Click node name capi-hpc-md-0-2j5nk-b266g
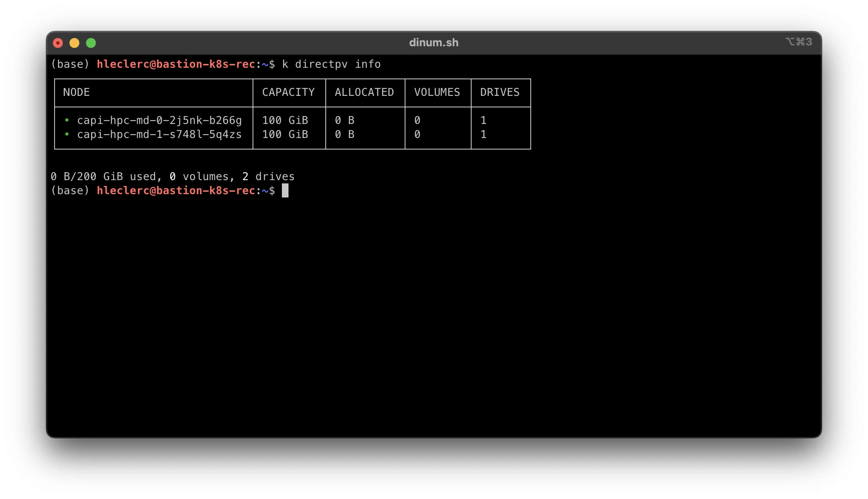 (159, 120)
